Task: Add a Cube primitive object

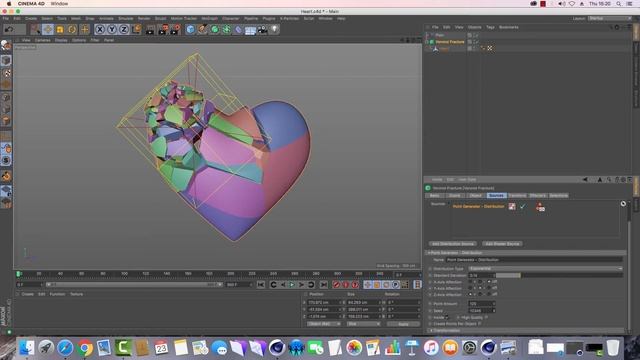Action: tap(190, 29)
